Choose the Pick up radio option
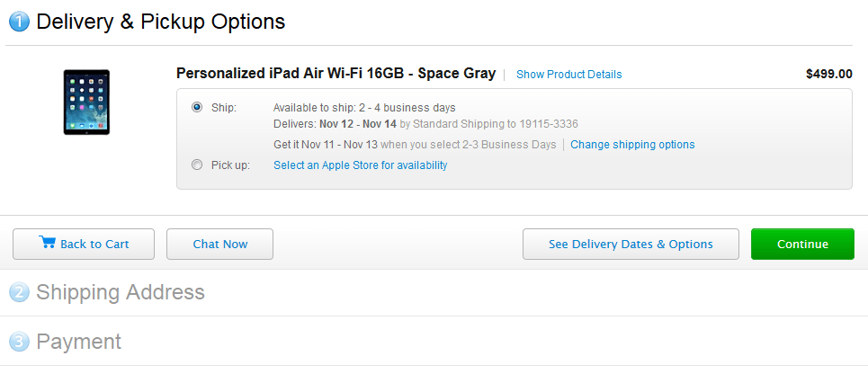Screen dimensions: 868x374 197,165
